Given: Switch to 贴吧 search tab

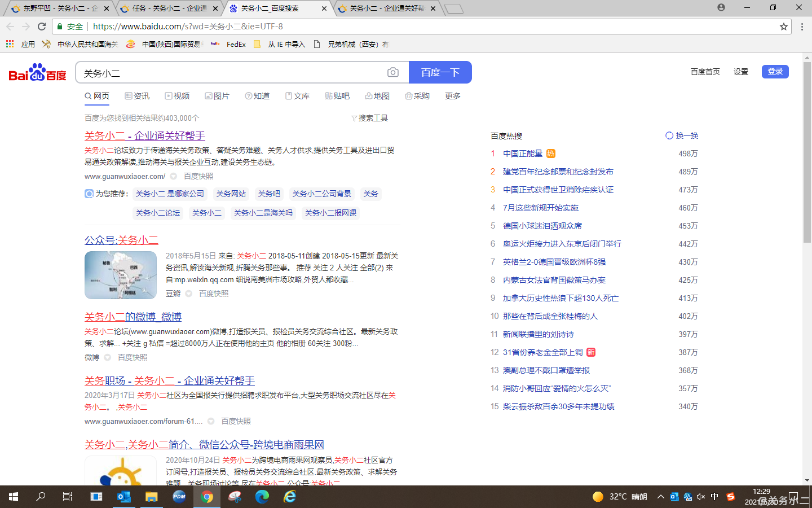Looking at the screenshot, I should tap(337, 96).
